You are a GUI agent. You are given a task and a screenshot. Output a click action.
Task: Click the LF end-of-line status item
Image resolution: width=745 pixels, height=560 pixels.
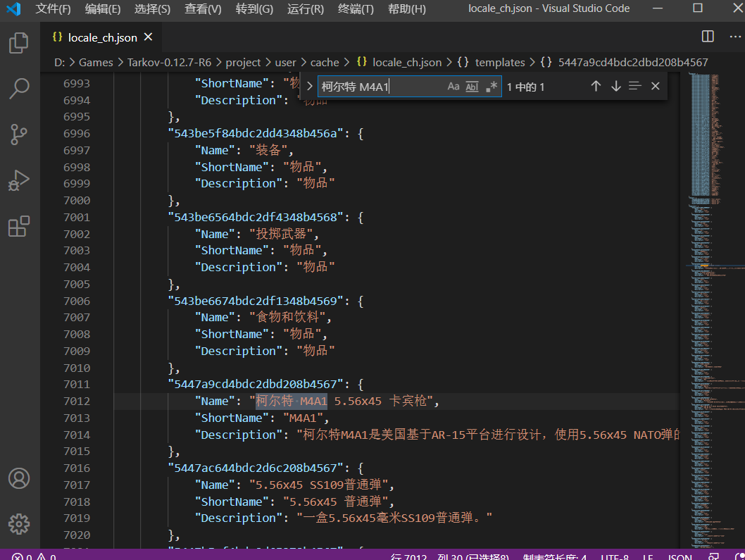[x=648, y=556]
